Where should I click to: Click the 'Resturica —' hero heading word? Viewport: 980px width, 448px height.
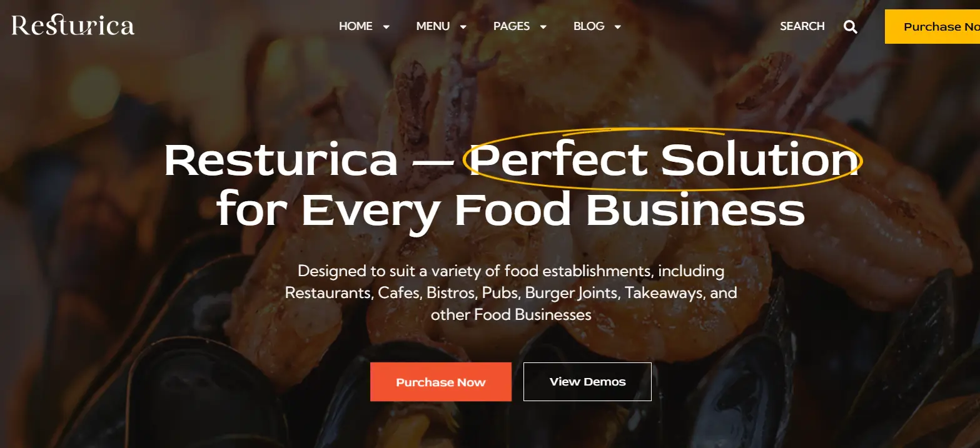[x=308, y=161]
